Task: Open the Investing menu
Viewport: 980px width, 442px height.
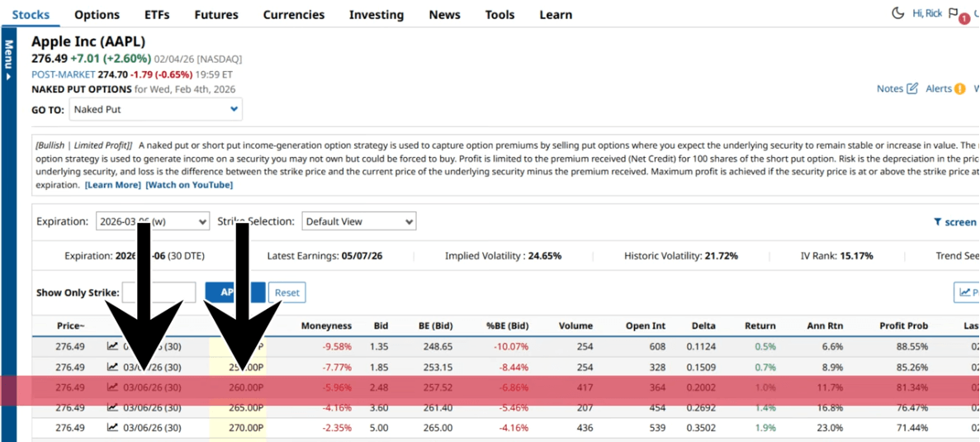Action: pos(376,14)
